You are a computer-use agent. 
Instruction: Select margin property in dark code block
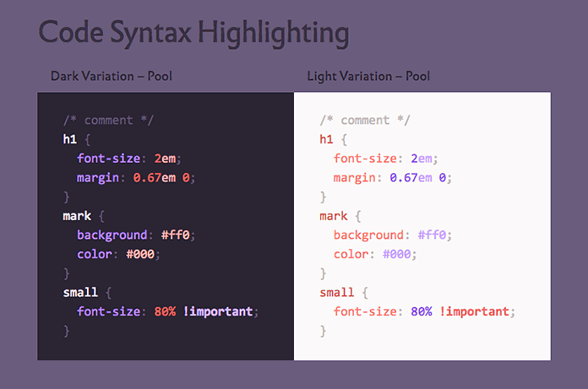101,177
